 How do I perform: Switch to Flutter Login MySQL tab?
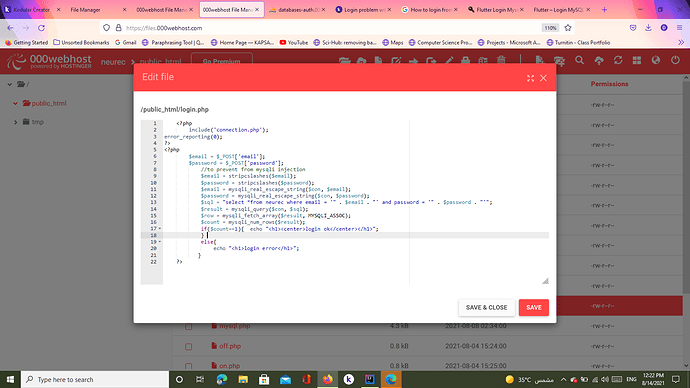tap(496, 10)
